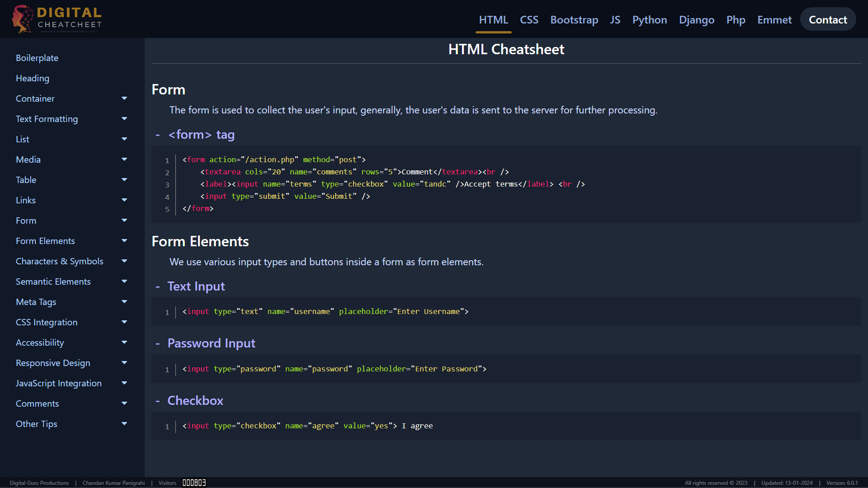Switch to the Django cheatsheet
Screen dimensions: 868x488
(x=697, y=20)
